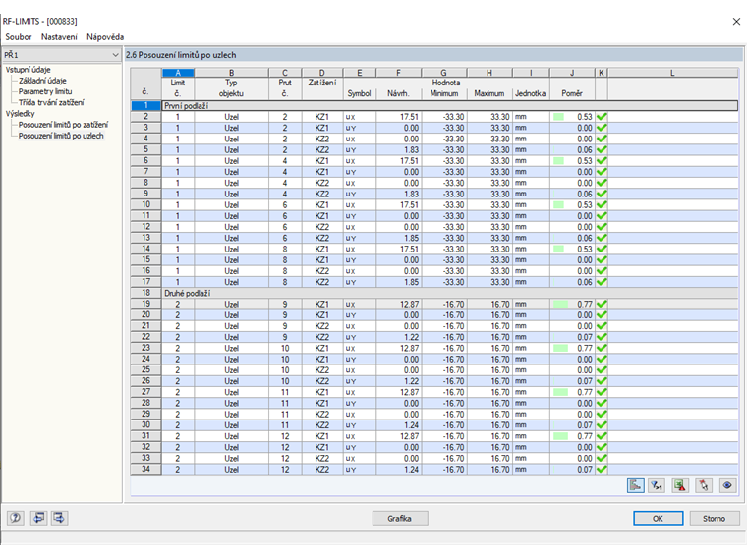Select the Vstupní údaje tree node
The image size is (747, 560).
tap(29, 70)
